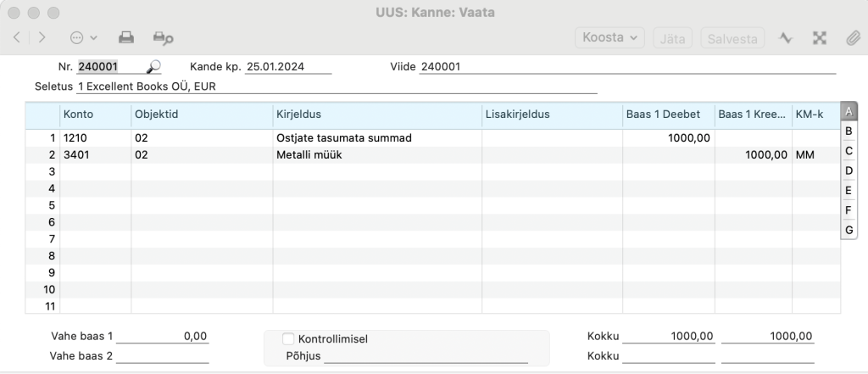Switch to column tab B
This screenshot has width=868, height=374.
849,131
